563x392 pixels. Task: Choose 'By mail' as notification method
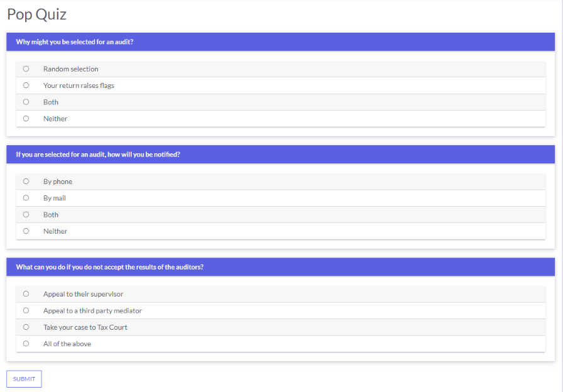click(x=26, y=198)
